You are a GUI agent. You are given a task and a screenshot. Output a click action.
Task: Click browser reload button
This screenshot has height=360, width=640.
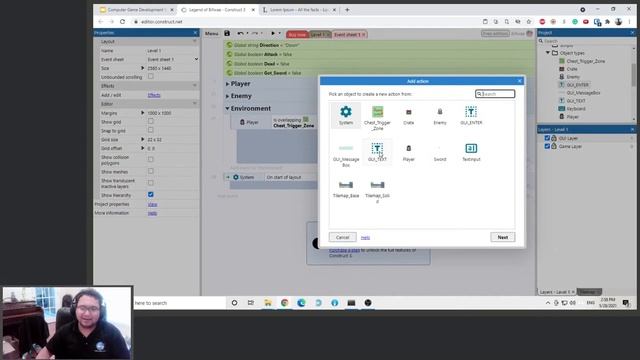coord(122,22)
